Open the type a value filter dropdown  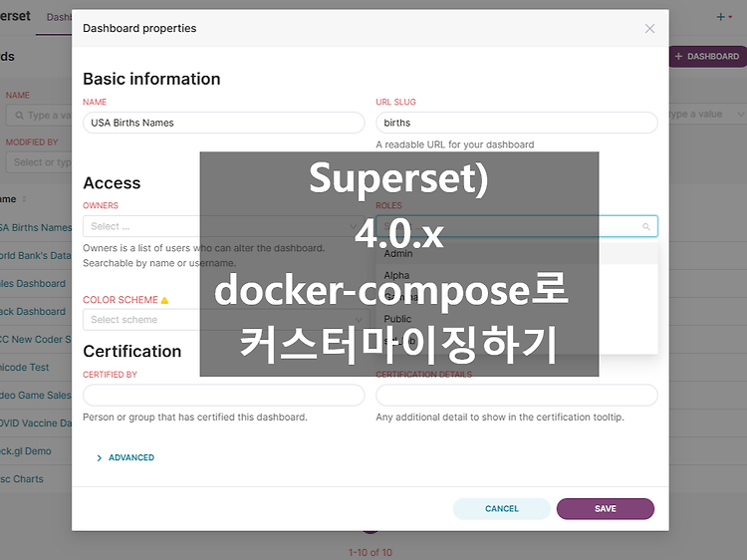(x=707, y=115)
